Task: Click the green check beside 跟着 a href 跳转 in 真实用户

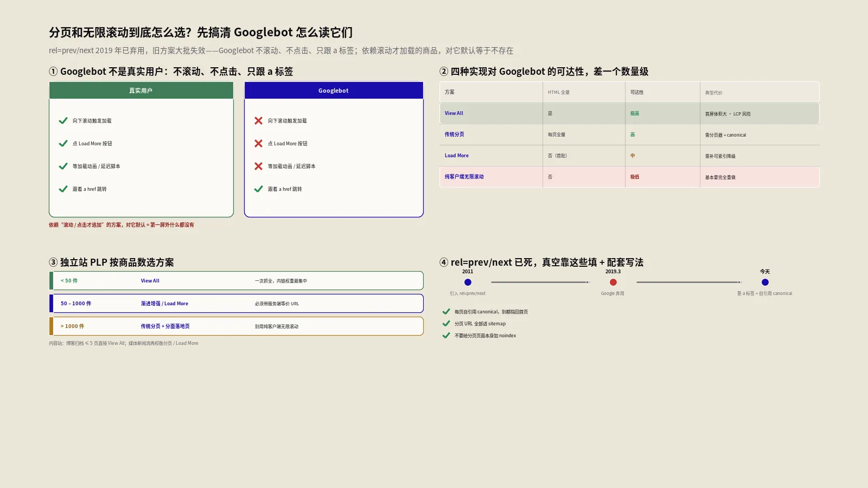Action: (x=63, y=189)
